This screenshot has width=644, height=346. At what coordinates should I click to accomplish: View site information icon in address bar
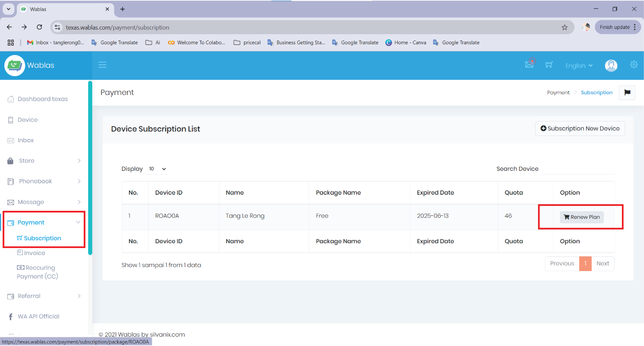pyautogui.click(x=58, y=27)
